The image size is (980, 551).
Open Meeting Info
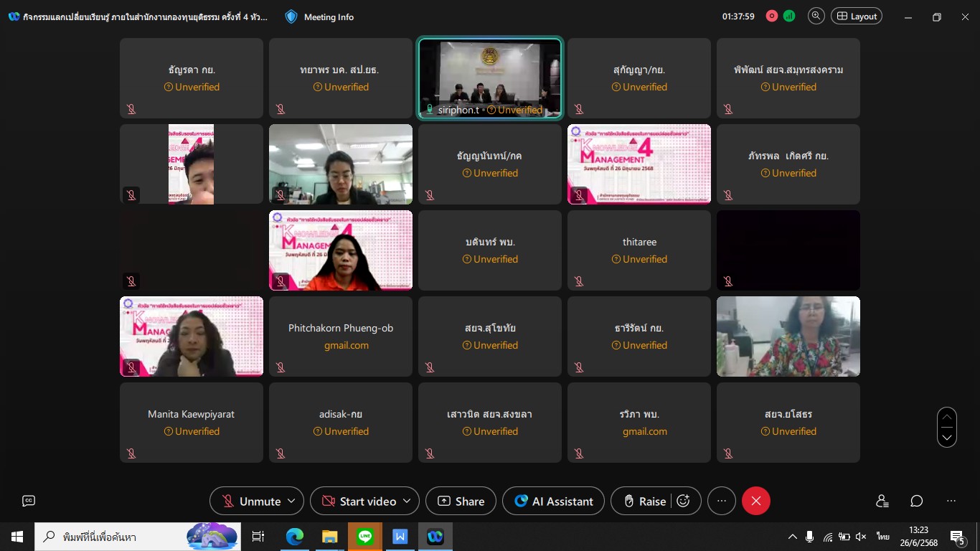click(319, 17)
